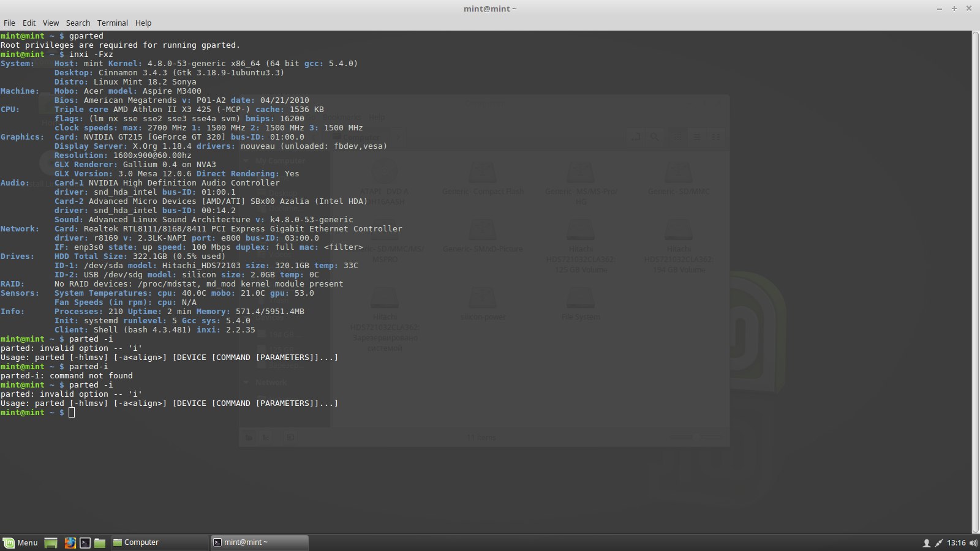Open the user applet in system tray
This screenshot has width=980, height=551.
926,543
